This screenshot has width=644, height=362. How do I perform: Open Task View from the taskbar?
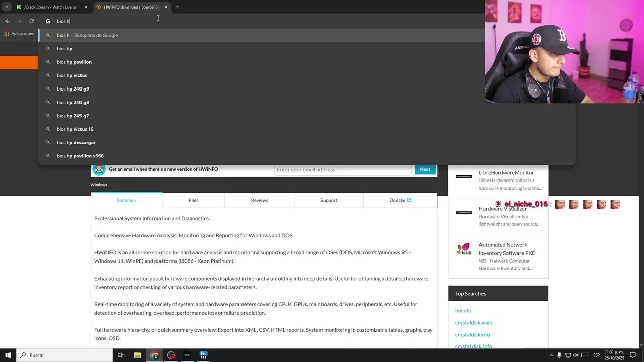[x=121, y=355]
